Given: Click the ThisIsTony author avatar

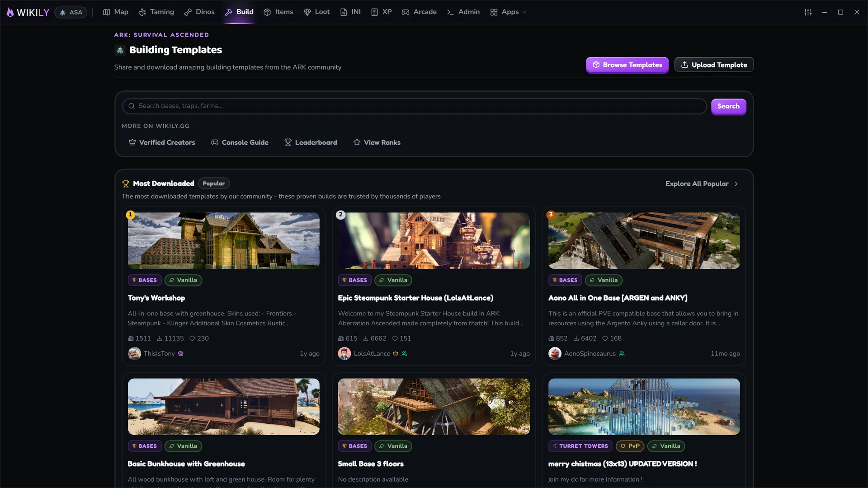Looking at the screenshot, I should tap(134, 354).
